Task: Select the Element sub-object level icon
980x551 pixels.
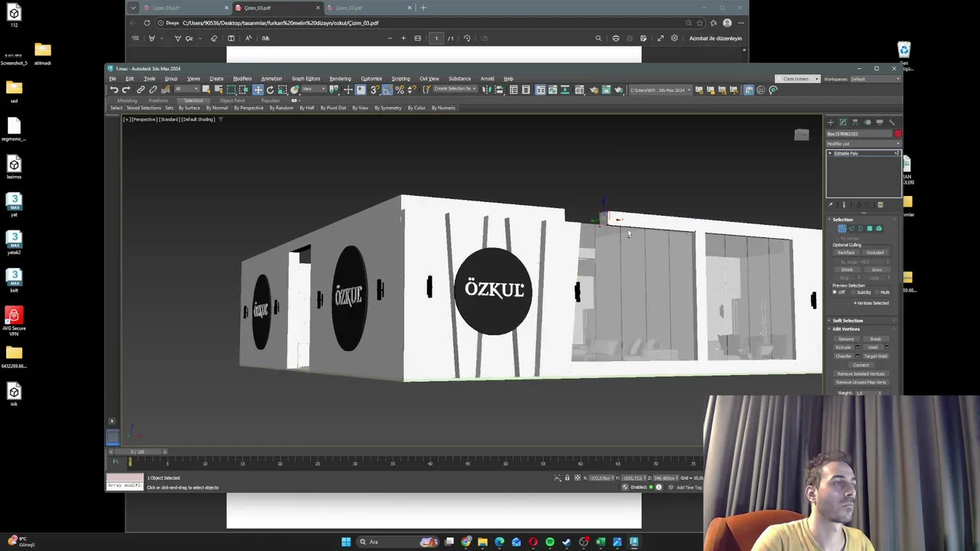Action: (879, 228)
